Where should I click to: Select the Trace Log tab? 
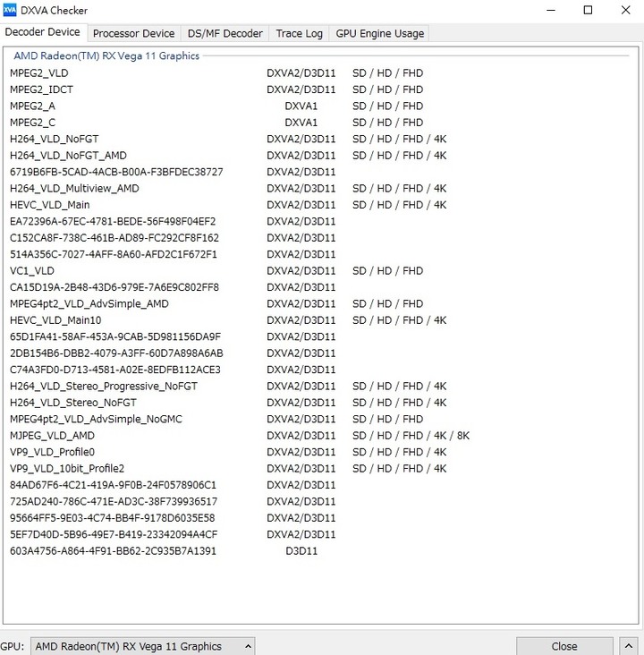pyautogui.click(x=299, y=33)
